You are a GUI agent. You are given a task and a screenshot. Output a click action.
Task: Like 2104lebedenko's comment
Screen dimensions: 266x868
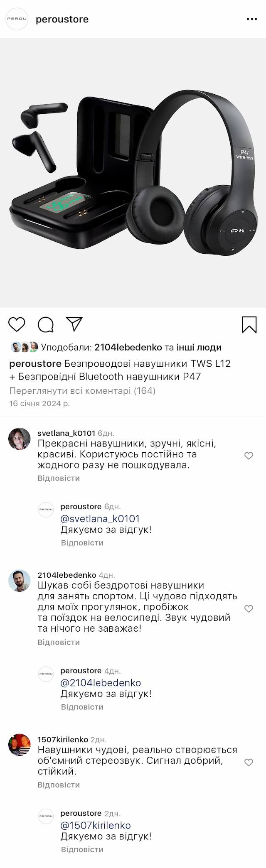coord(249,609)
